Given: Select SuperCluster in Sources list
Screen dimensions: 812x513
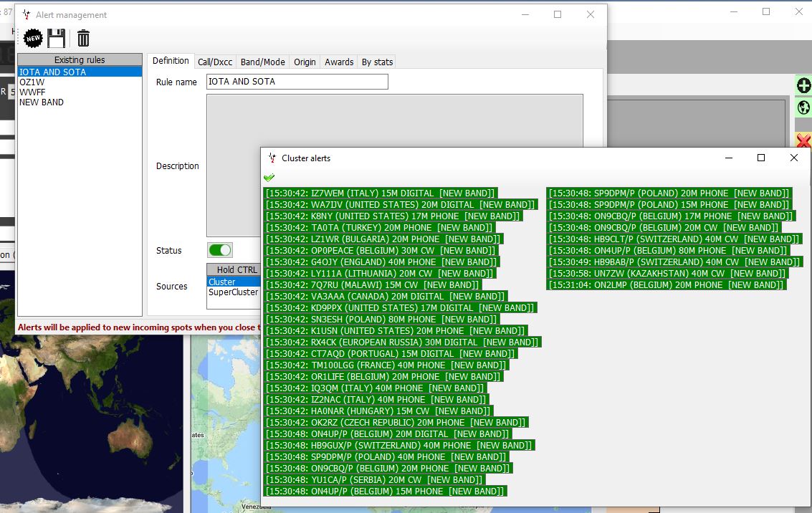Looking at the screenshot, I should (x=234, y=292).
